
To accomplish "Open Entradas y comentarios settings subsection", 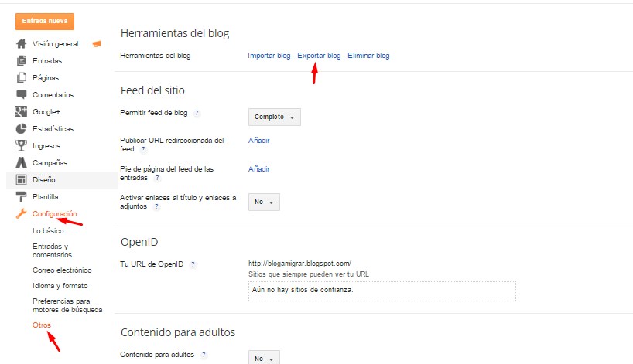I will click(x=52, y=250).
